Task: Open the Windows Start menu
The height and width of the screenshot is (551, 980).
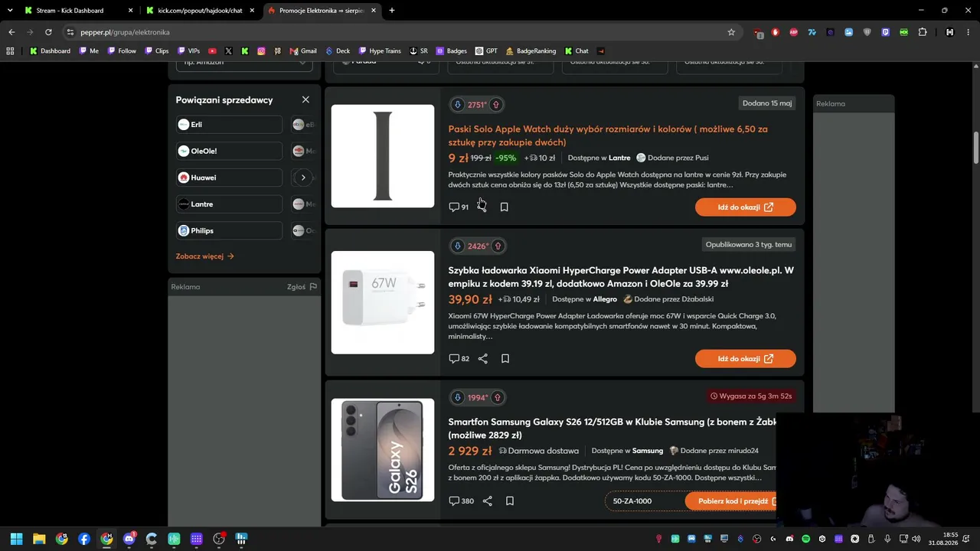Action: tap(17, 539)
